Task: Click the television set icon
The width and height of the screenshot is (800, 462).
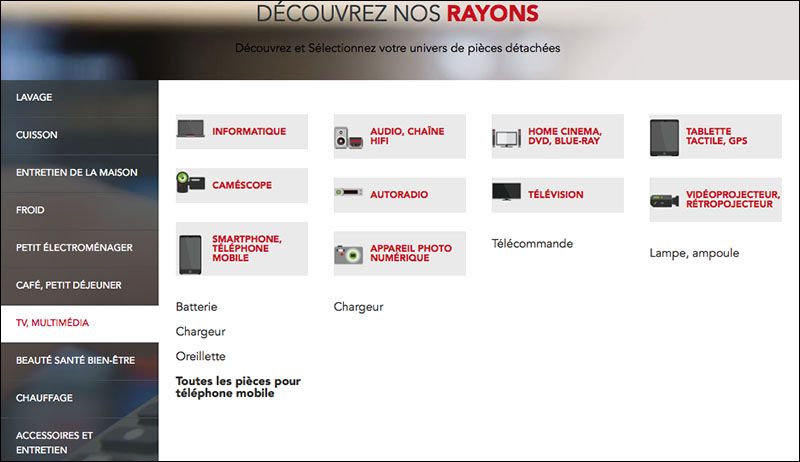Action: point(507,192)
